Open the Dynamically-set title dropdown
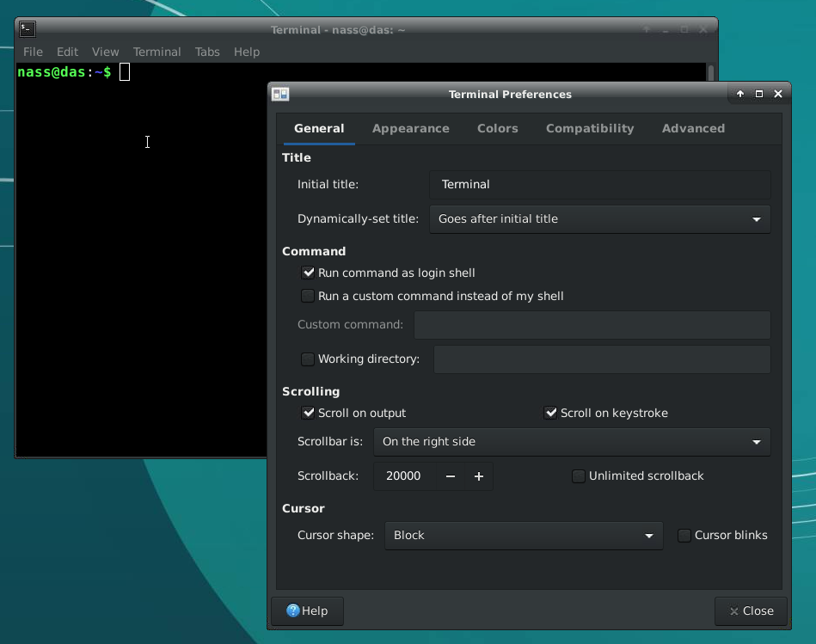This screenshot has height=644, width=816. pos(599,219)
